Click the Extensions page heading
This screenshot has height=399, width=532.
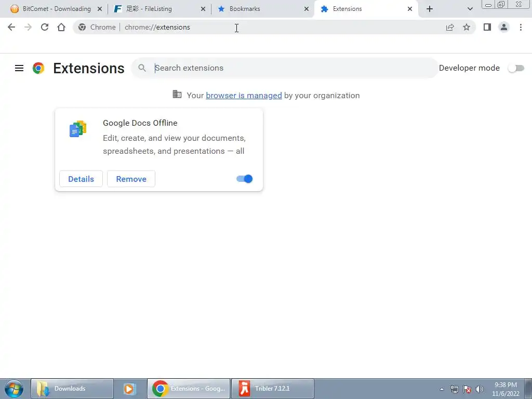click(x=89, y=68)
